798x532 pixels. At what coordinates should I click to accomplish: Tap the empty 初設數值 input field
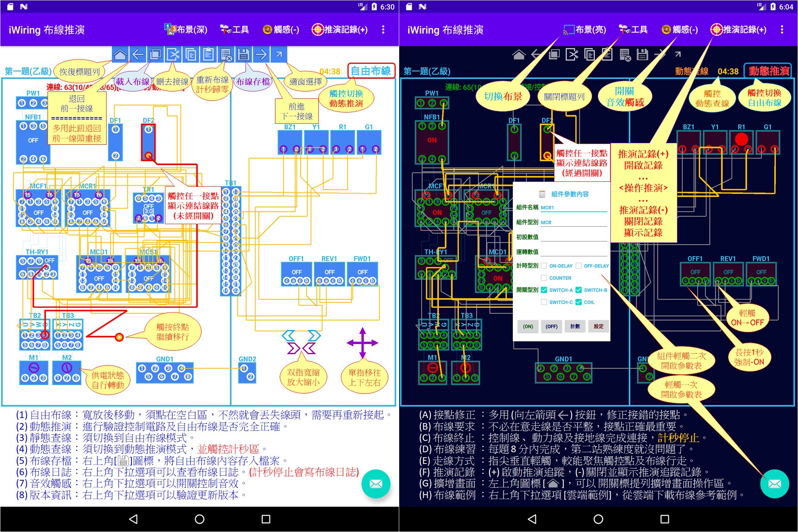(x=574, y=237)
